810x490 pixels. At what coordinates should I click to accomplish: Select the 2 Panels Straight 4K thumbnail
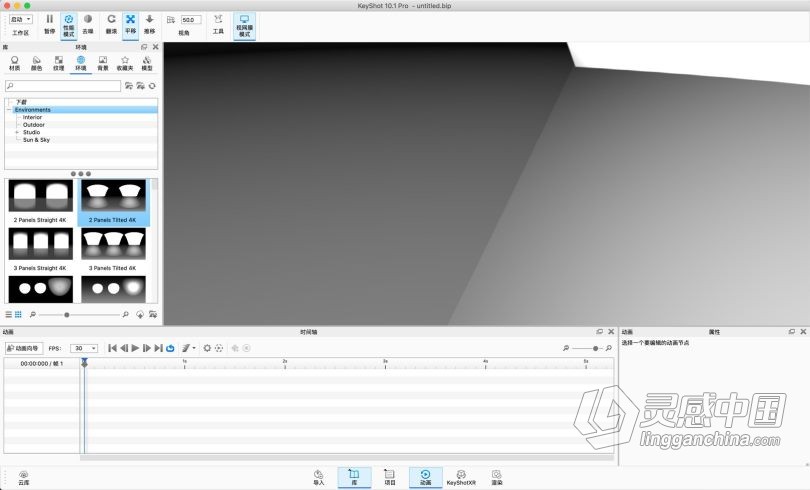click(x=40, y=196)
